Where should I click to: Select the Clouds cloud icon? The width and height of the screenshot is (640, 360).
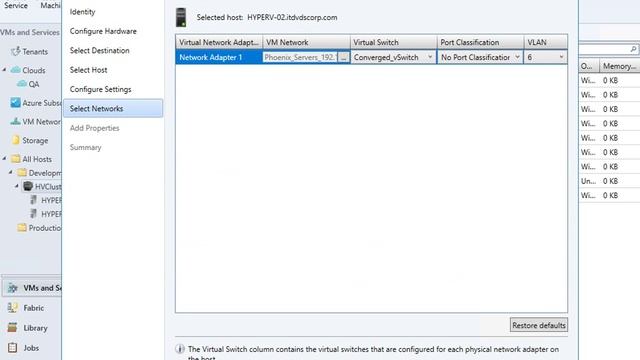point(16,70)
